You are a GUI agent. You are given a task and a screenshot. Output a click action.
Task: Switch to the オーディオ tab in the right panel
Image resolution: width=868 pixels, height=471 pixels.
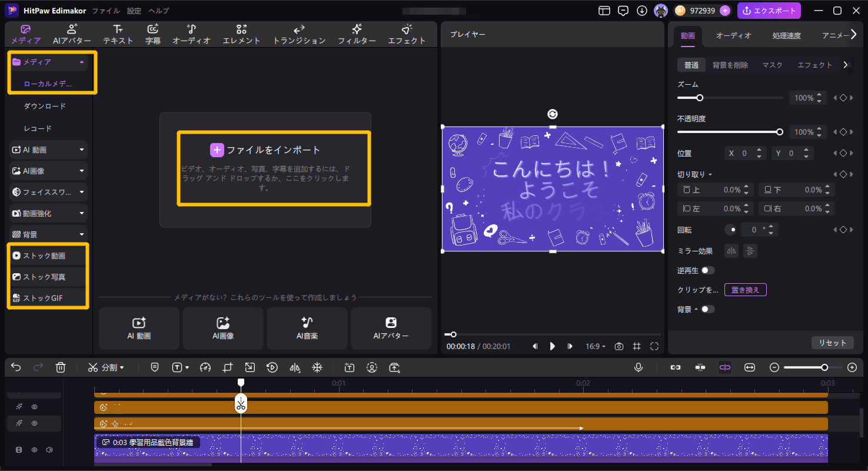tap(733, 35)
